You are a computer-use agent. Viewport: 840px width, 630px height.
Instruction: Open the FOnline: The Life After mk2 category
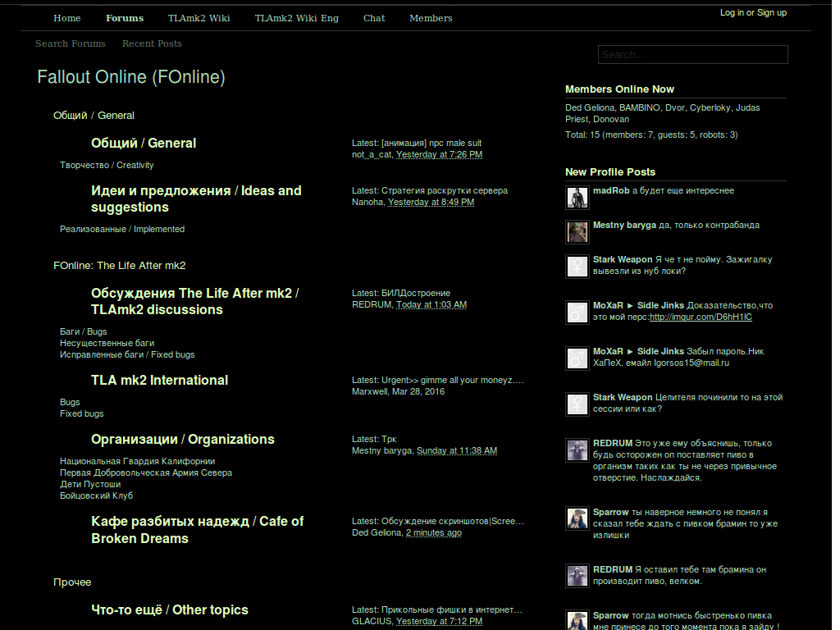pos(120,265)
